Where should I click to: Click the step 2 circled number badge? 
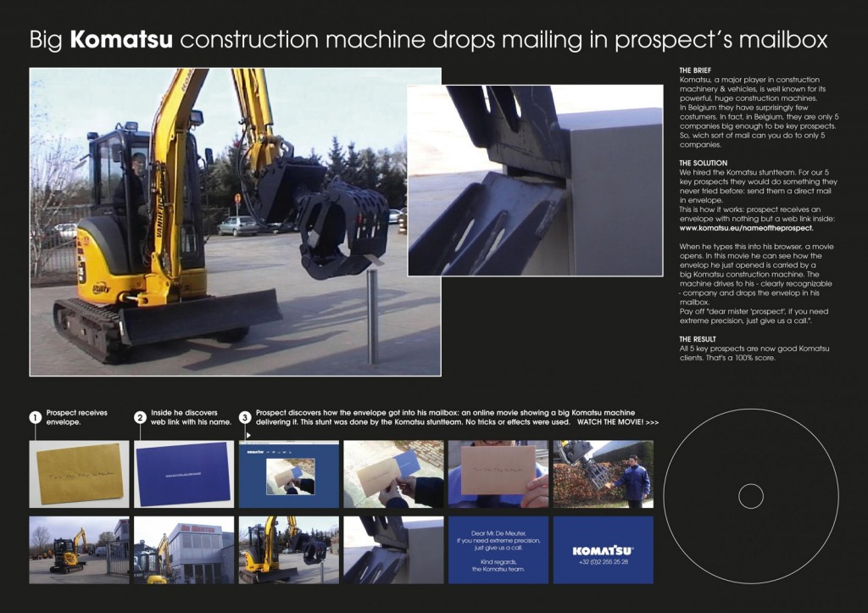[140, 417]
